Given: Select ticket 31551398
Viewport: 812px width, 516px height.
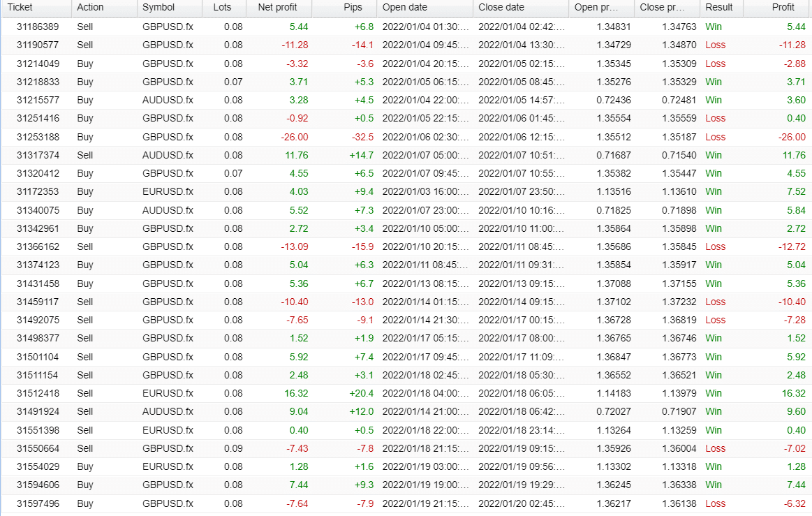Looking at the screenshot, I should [38, 431].
